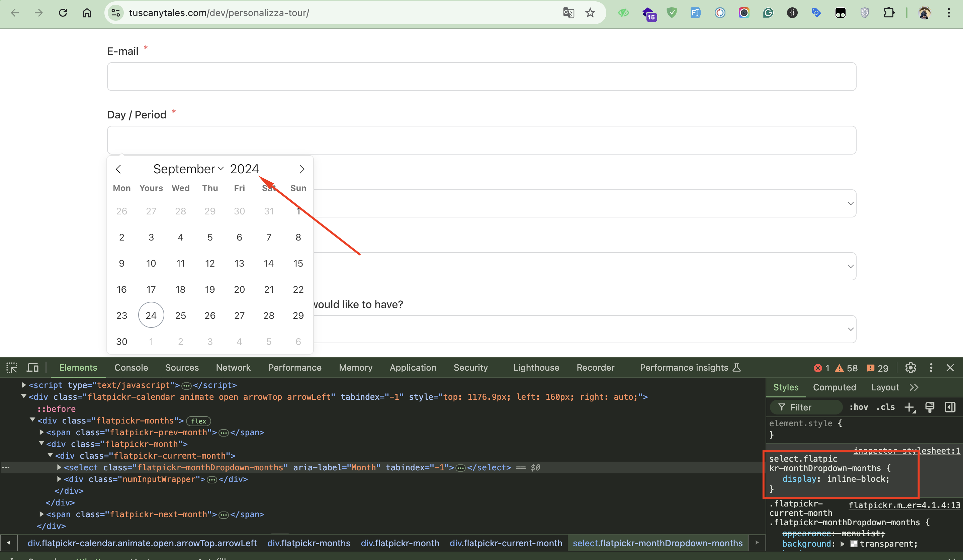Open the Application tab

tap(413, 367)
